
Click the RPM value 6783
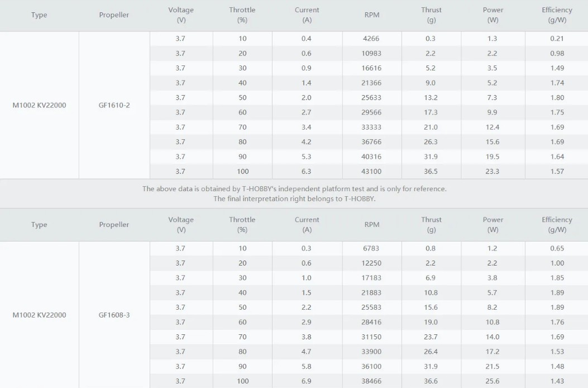(x=371, y=248)
